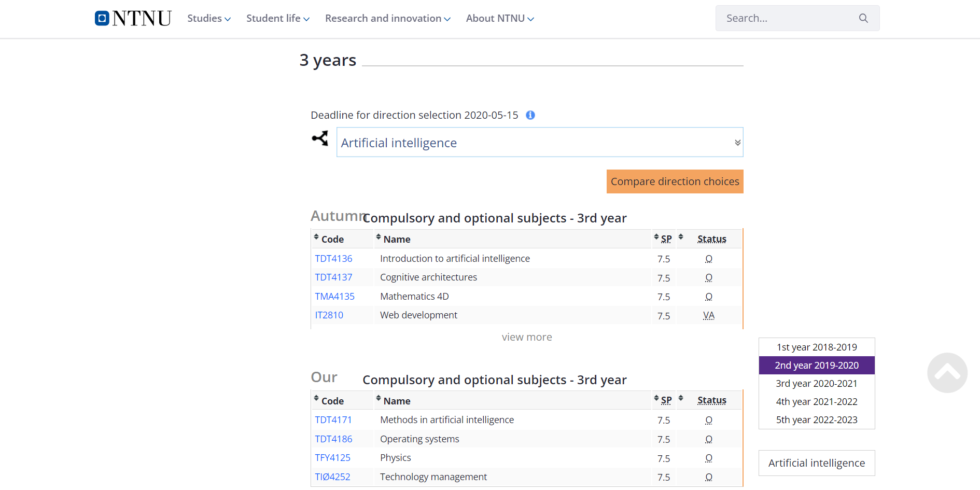Click the search magnifier icon
The image size is (980, 490).
(863, 18)
